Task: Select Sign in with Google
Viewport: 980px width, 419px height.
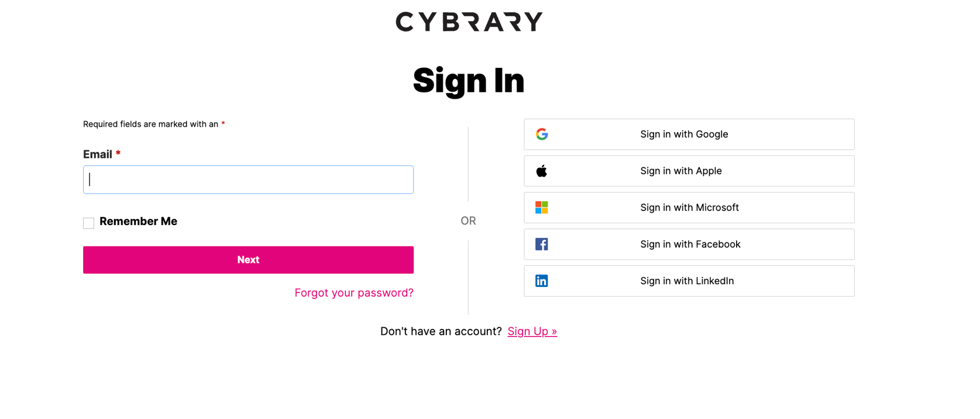Action: pyautogui.click(x=689, y=134)
